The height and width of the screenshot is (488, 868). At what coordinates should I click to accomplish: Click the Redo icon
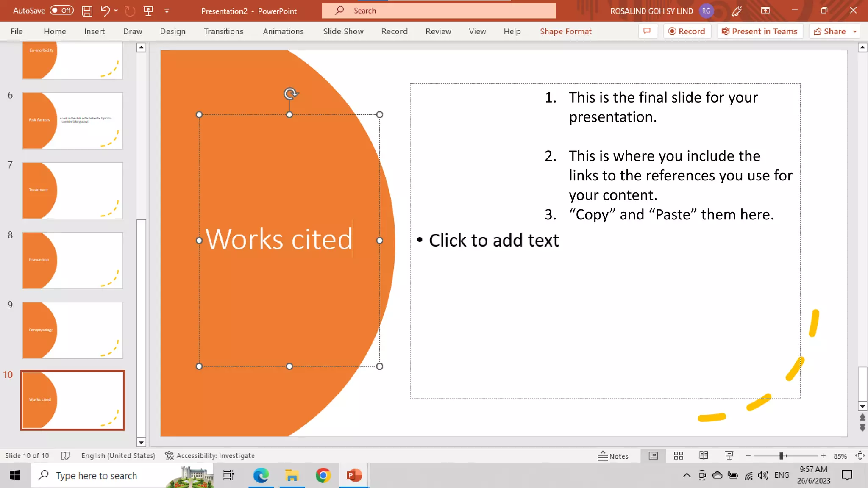(130, 11)
